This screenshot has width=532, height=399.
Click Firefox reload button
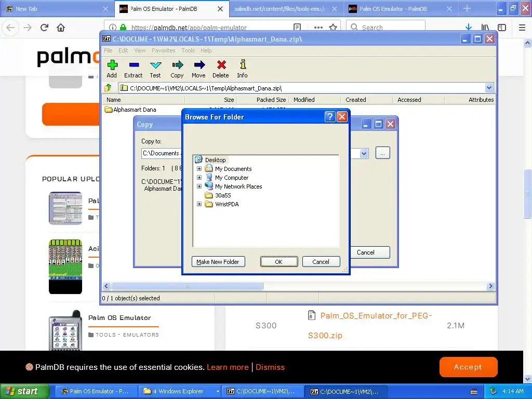pos(45,28)
